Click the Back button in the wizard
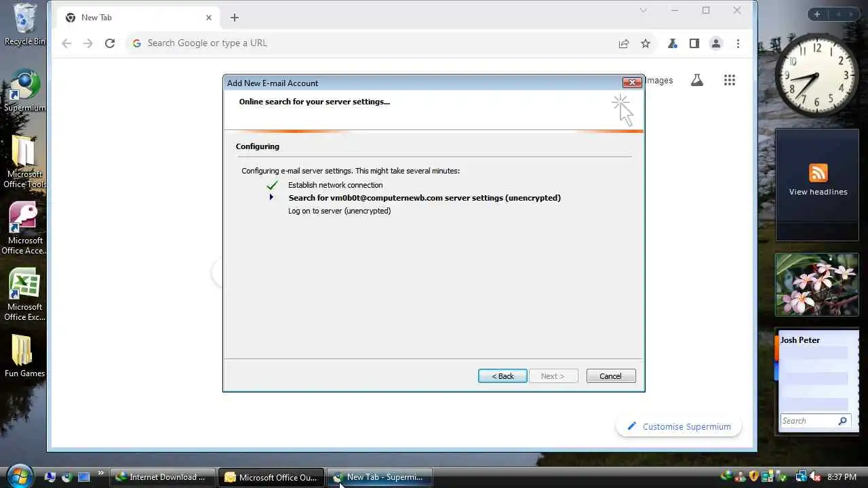The height and width of the screenshot is (488, 868). 502,376
